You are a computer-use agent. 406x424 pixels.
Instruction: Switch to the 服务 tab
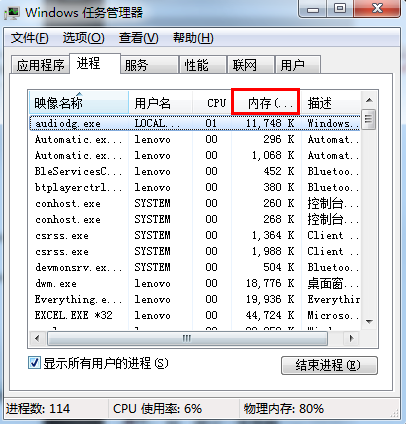click(x=149, y=64)
